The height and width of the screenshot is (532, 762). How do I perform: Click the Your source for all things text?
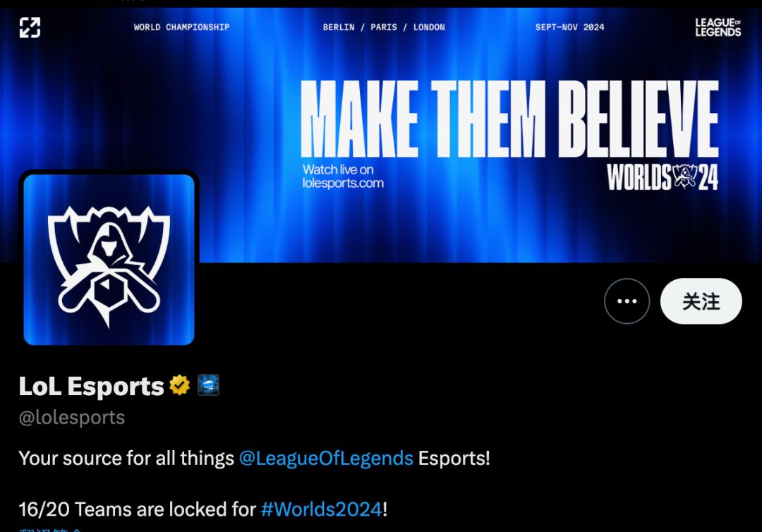click(126, 458)
